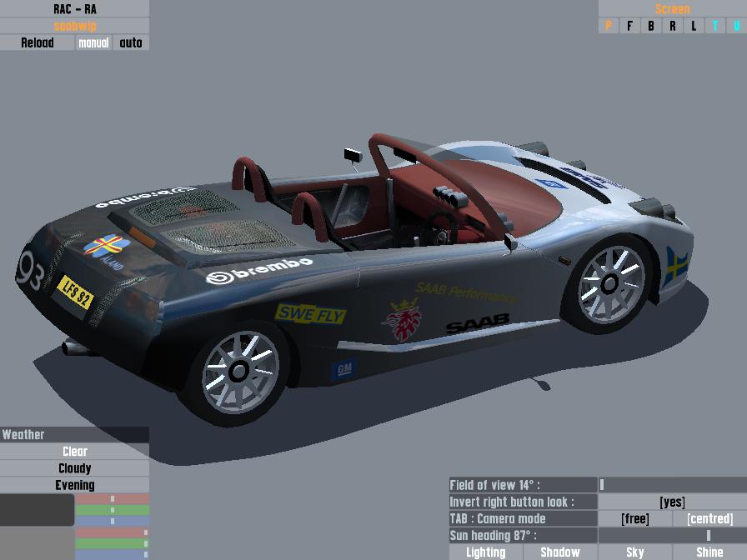Click the Sun heading 87° label

(x=523, y=536)
